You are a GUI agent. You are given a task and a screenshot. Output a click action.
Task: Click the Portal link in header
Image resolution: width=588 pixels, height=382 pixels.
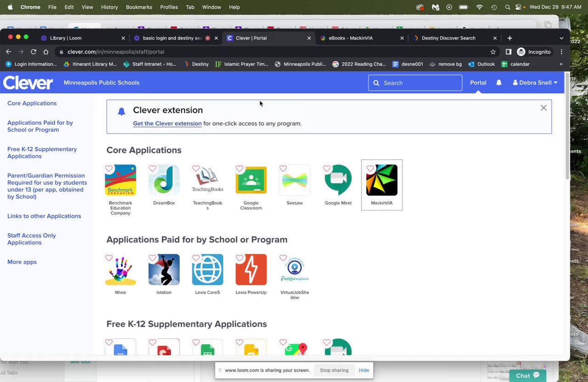478,83
